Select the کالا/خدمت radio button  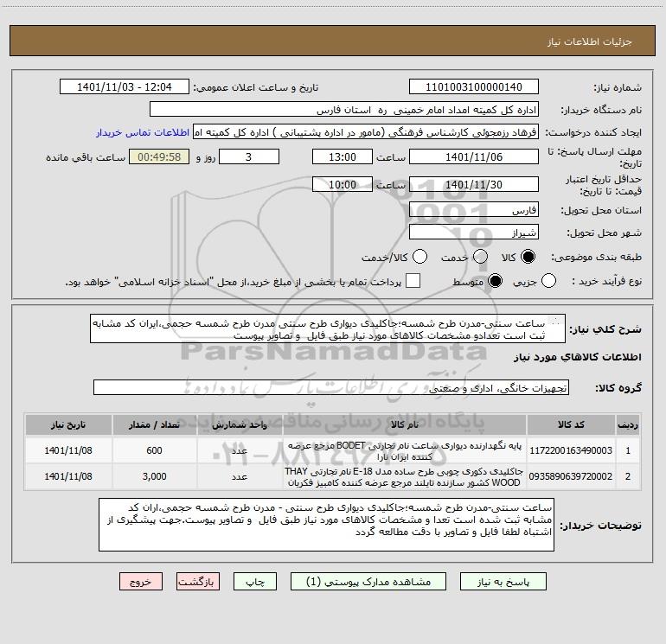coord(420,257)
